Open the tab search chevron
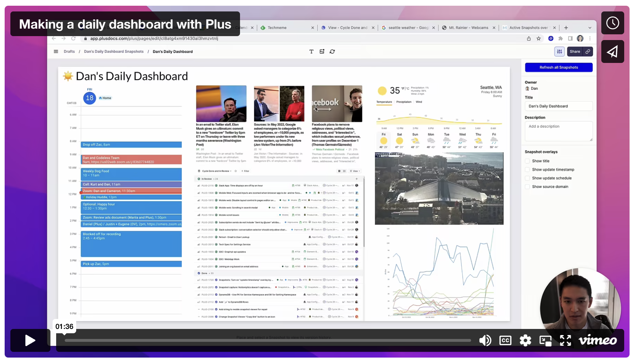 (x=590, y=28)
